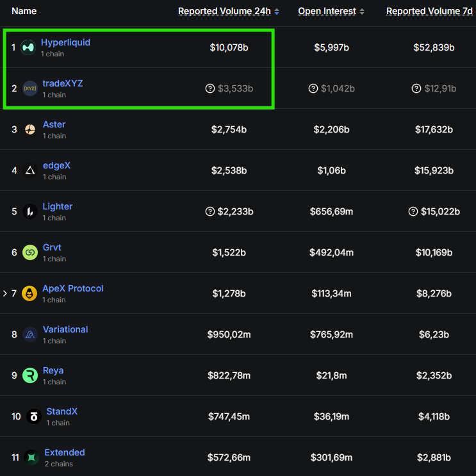
Task: Click StandX open interest $36,19m
Action: pos(331,416)
